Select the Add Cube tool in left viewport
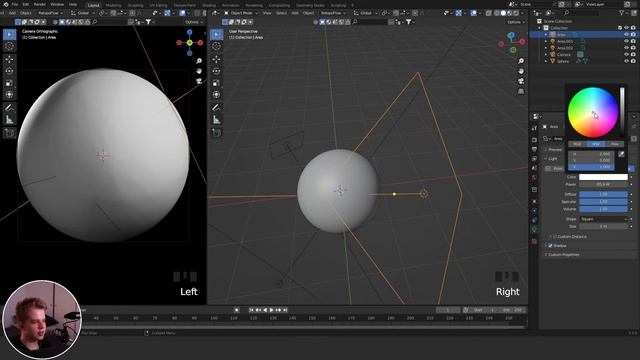The width and height of the screenshot is (640, 360). [9, 133]
